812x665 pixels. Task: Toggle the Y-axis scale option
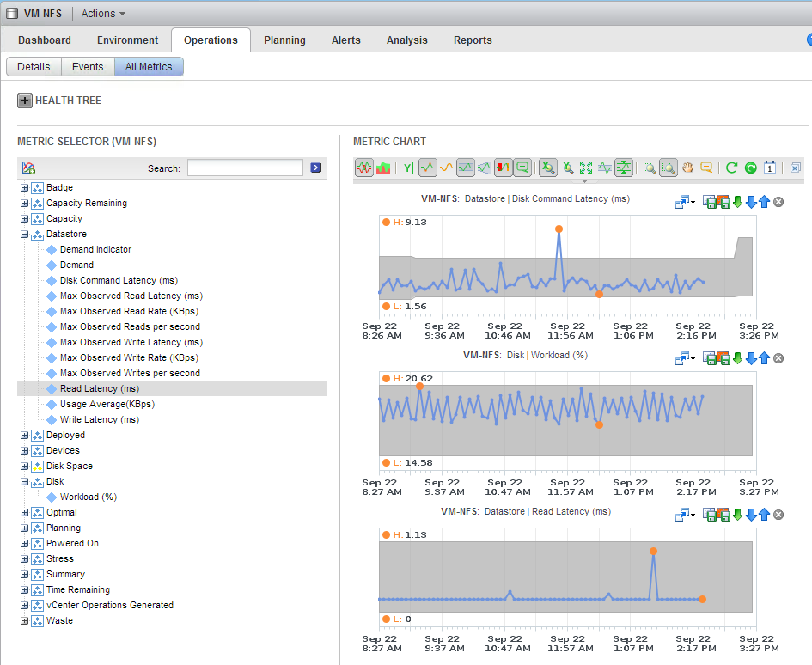(409, 168)
